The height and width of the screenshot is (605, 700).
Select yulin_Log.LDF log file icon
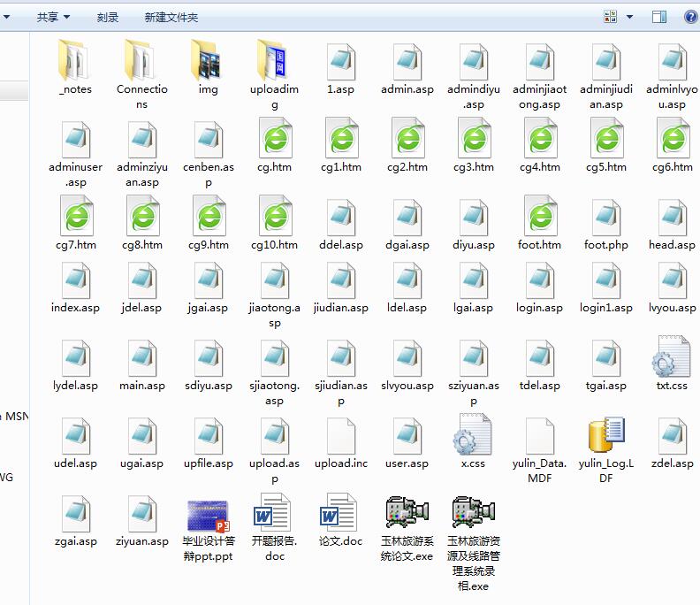click(606, 434)
